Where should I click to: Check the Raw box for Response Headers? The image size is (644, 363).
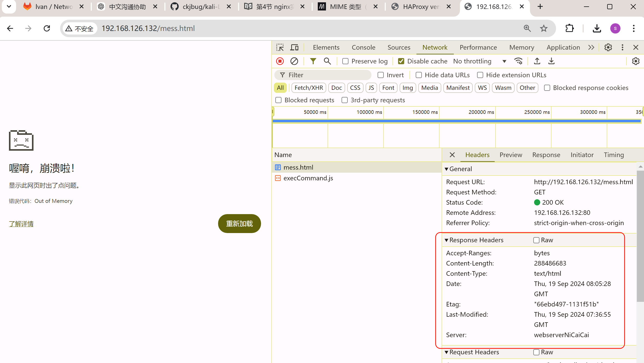coord(536,240)
